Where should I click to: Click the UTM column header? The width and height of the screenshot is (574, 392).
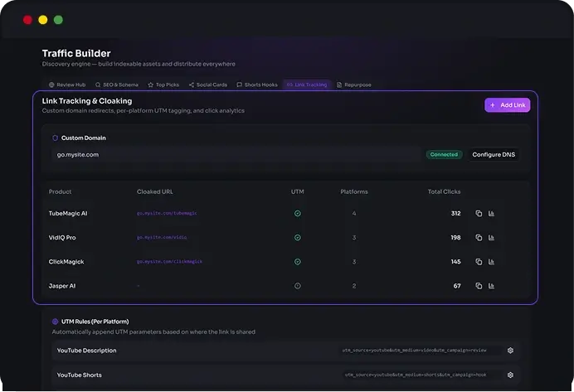297,191
